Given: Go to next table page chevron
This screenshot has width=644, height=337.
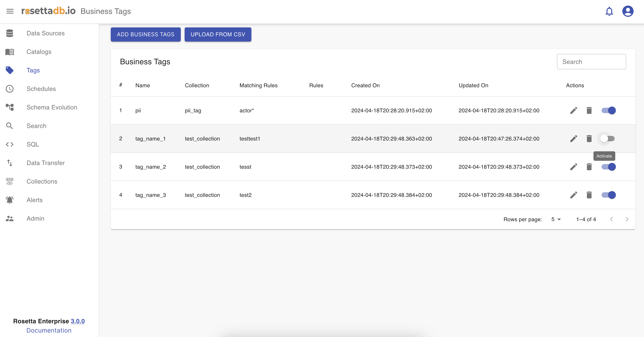Looking at the screenshot, I should (627, 219).
